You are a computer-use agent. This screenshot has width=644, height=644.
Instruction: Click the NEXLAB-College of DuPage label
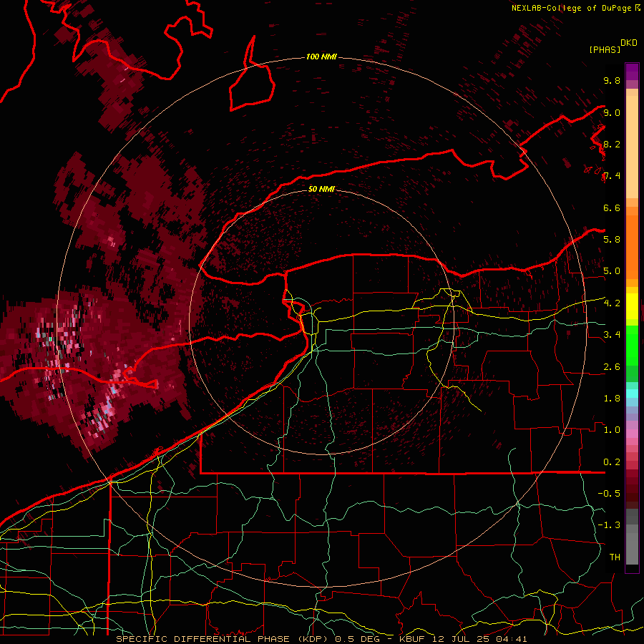571,8
